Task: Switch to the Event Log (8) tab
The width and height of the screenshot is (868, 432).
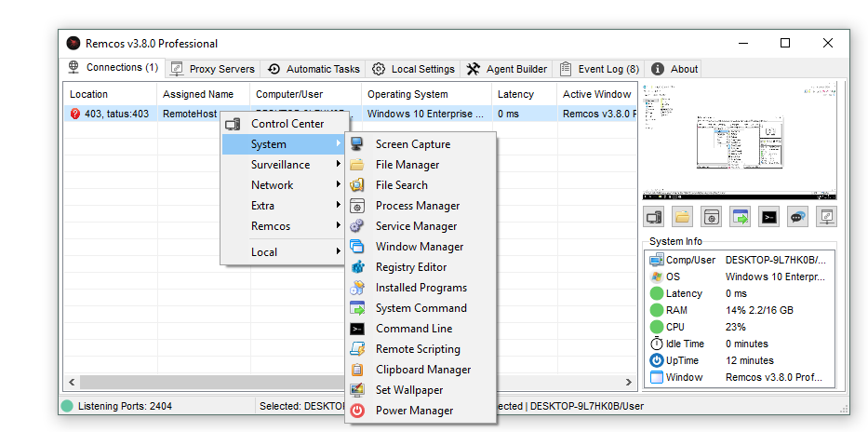Action: (599, 69)
